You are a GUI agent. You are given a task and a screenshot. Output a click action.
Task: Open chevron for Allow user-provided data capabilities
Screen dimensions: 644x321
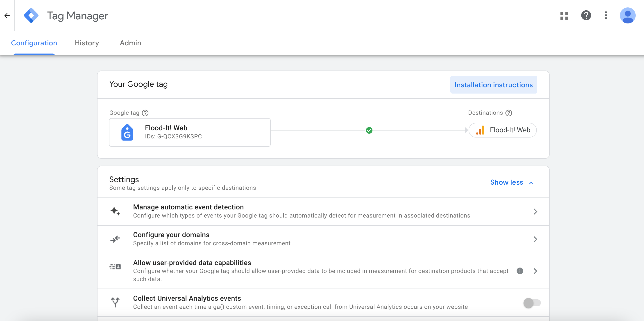click(x=535, y=271)
